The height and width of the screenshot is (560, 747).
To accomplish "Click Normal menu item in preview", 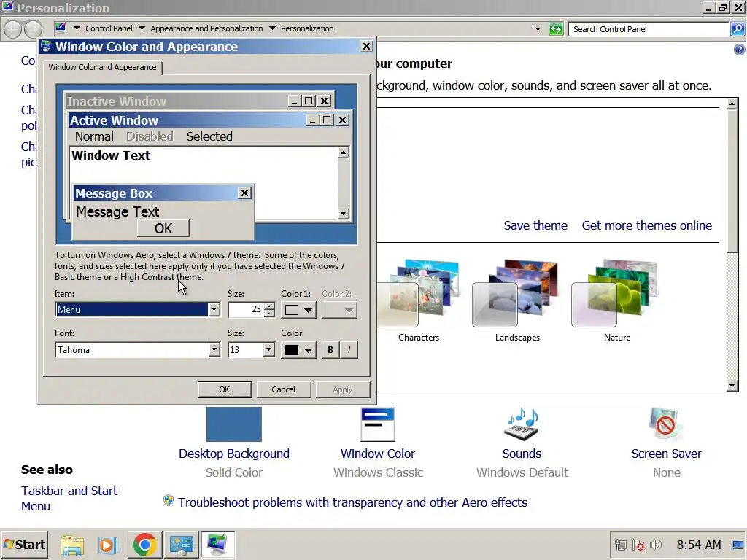I will pos(94,136).
